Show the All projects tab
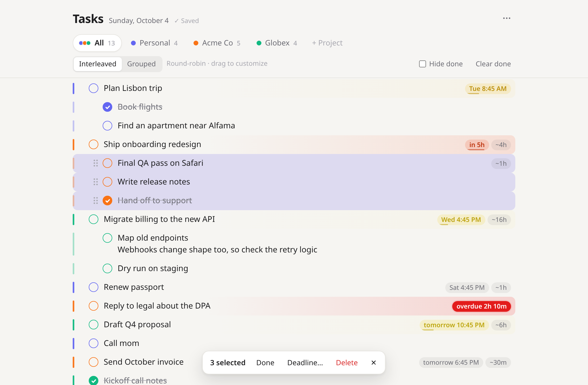 coord(97,43)
